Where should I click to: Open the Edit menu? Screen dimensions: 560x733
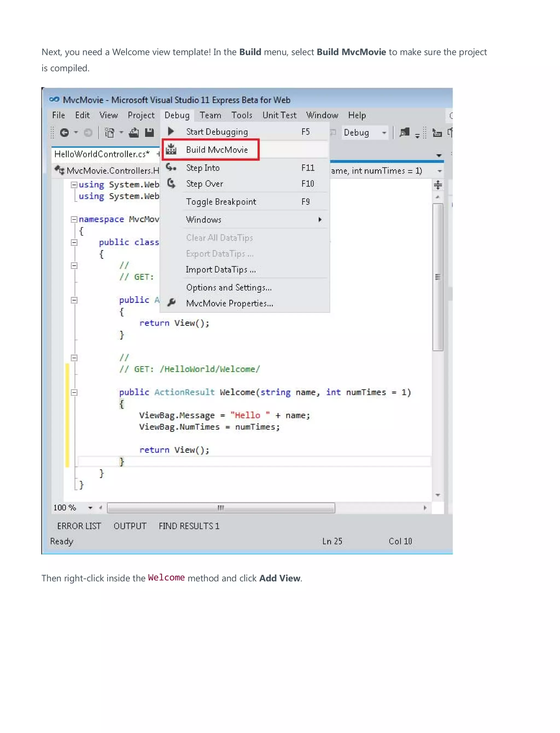82,115
